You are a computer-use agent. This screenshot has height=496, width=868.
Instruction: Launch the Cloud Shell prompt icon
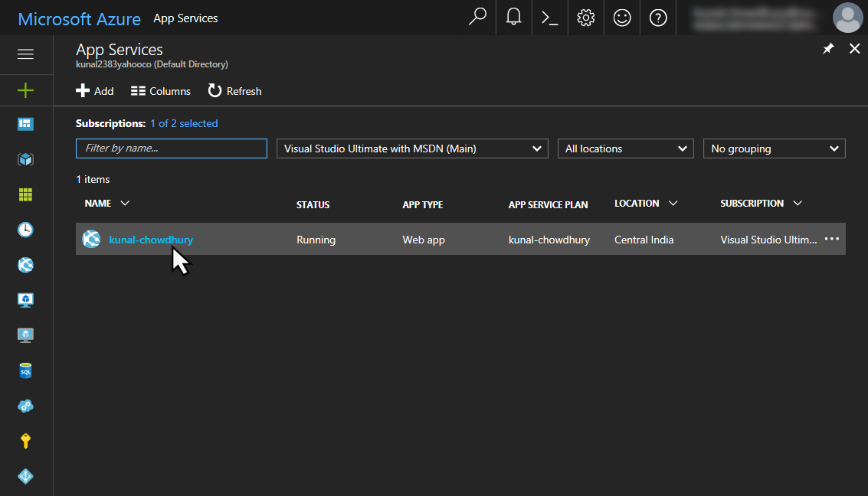(x=550, y=18)
